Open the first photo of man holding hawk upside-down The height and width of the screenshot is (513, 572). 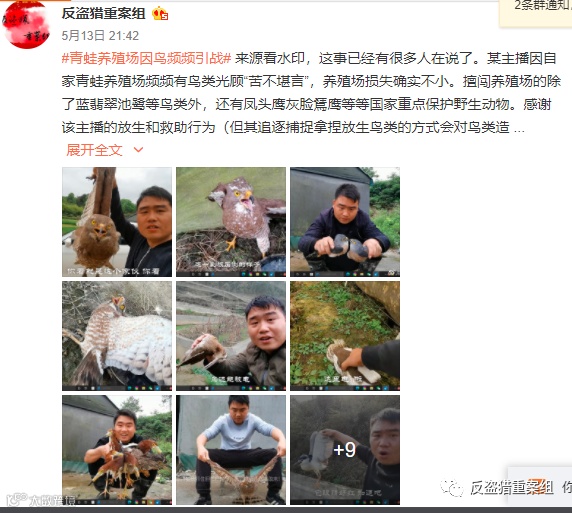117,222
